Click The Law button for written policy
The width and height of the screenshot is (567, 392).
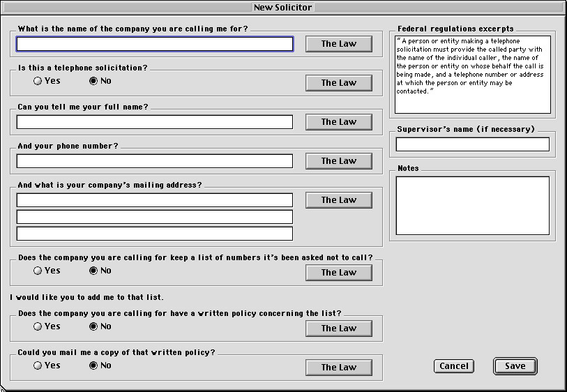point(338,329)
